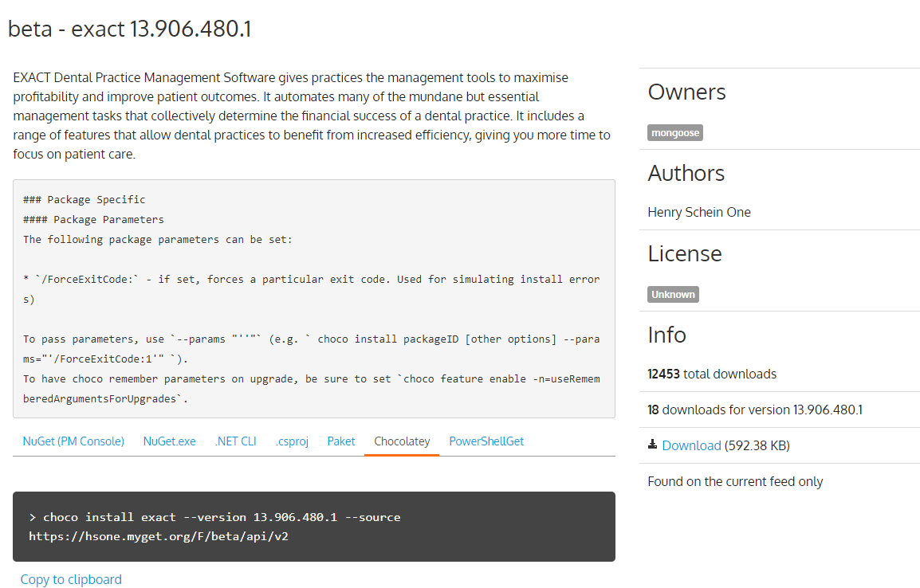Select the Paket tab
Viewport: 920px width, 588px height.
coord(341,441)
